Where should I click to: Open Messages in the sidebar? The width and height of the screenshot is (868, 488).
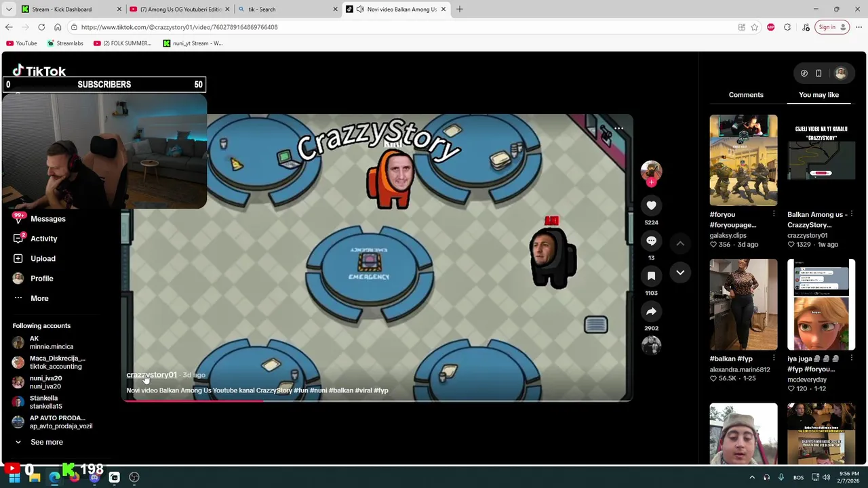click(39, 219)
